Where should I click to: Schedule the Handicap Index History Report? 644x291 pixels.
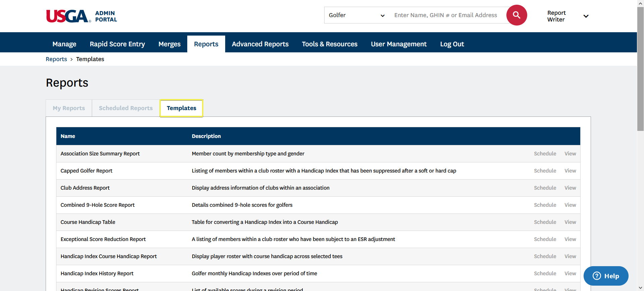(x=545, y=274)
